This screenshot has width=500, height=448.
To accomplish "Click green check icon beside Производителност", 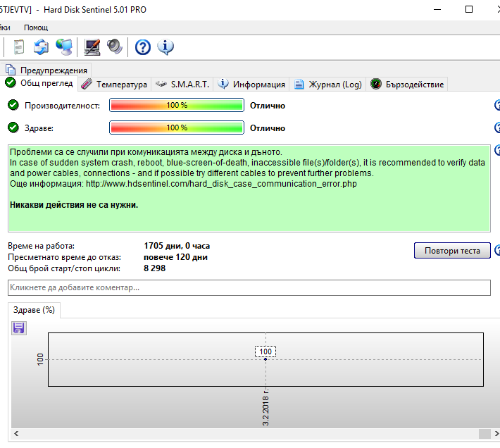I will [x=13, y=105].
